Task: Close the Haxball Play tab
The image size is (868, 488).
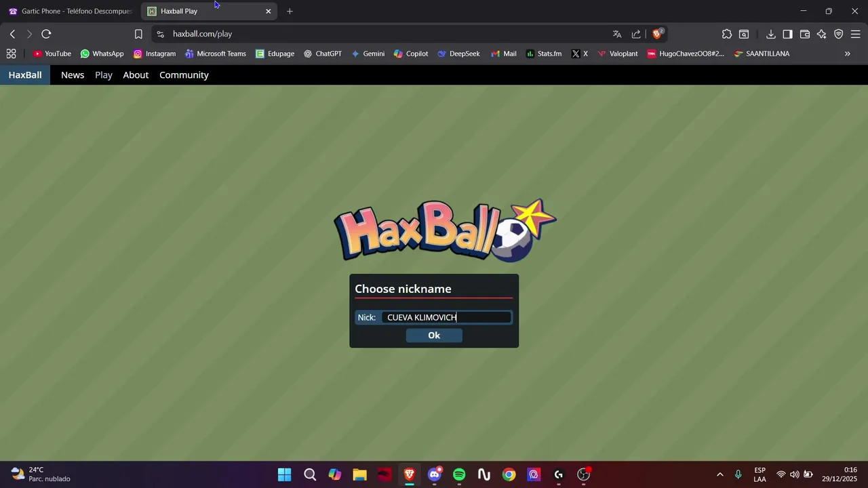Action: click(x=268, y=12)
